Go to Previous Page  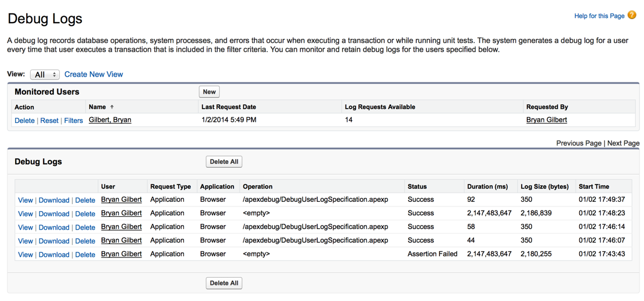click(578, 143)
